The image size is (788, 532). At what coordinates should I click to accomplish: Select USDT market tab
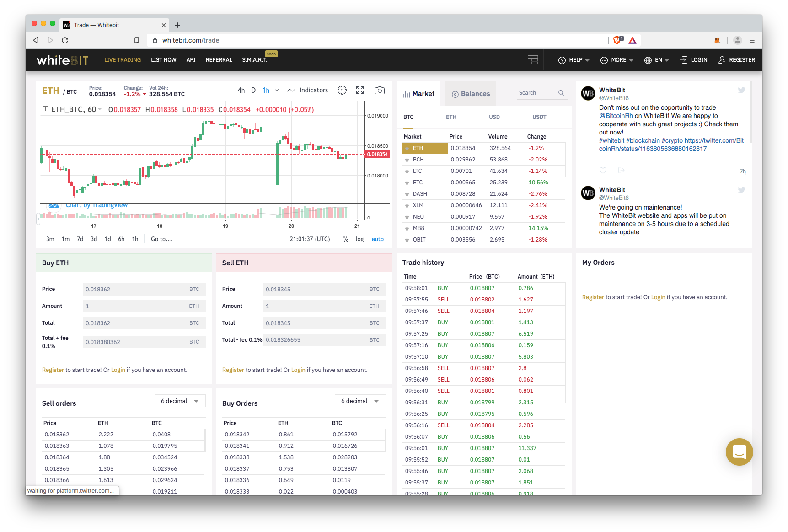click(x=539, y=117)
